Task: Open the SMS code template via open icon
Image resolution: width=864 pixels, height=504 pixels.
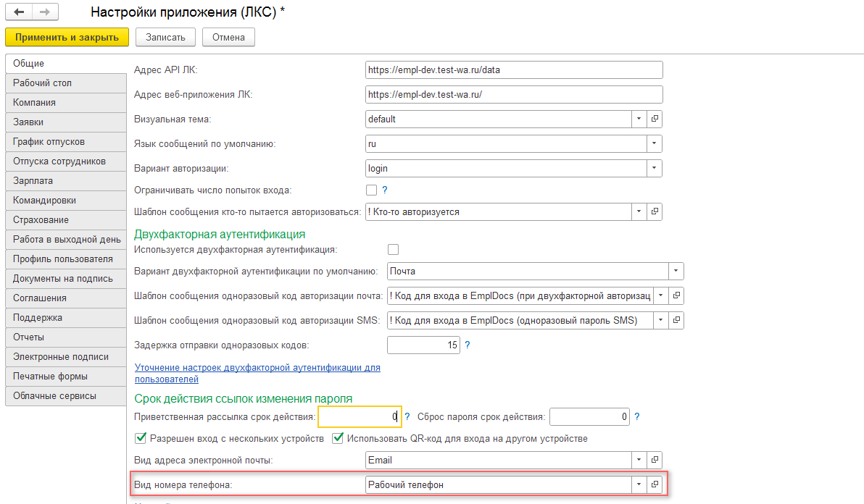Action: [676, 320]
